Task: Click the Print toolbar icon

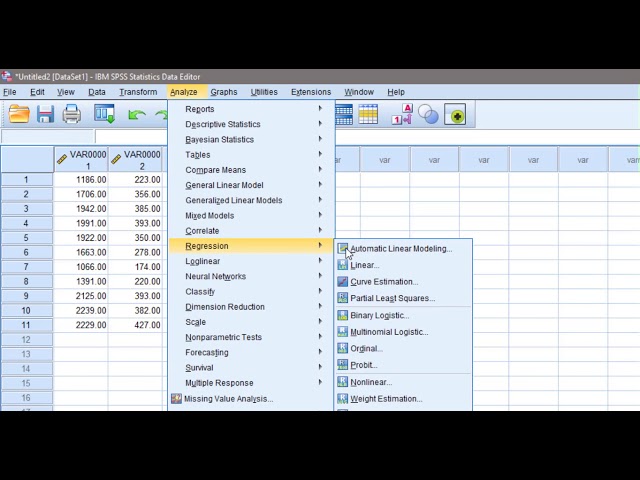Action: click(x=71, y=114)
